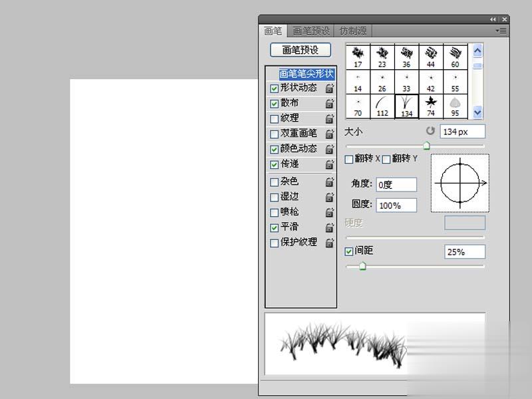This screenshot has width=532, height=399.
Task: Select the maple leaf brush tip 74
Action: click(431, 106)
